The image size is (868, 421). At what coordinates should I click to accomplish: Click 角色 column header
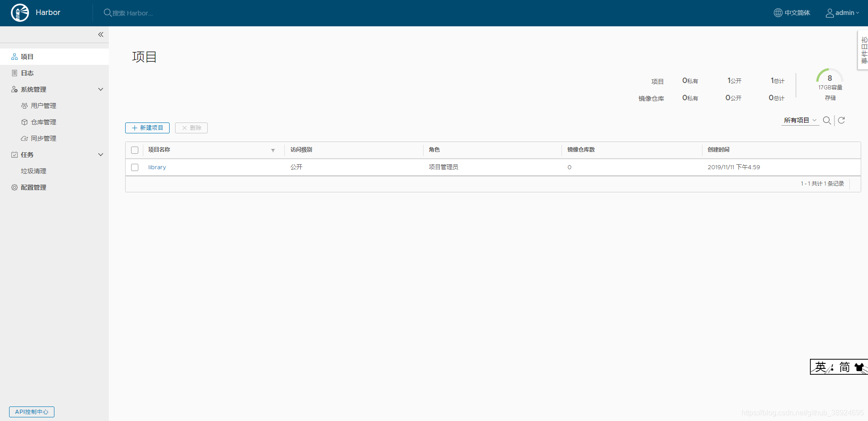point(434,150)
